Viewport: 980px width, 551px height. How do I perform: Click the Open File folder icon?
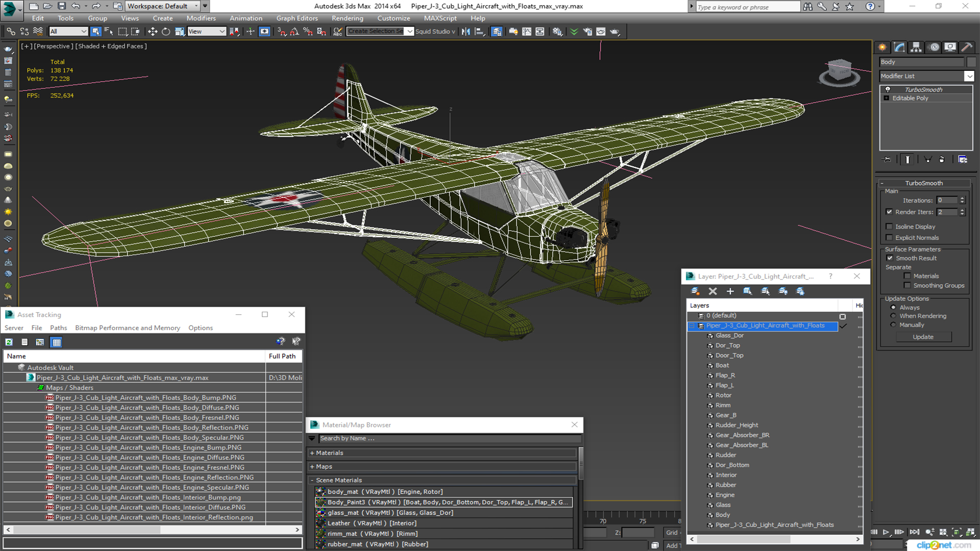pos(47,6)
